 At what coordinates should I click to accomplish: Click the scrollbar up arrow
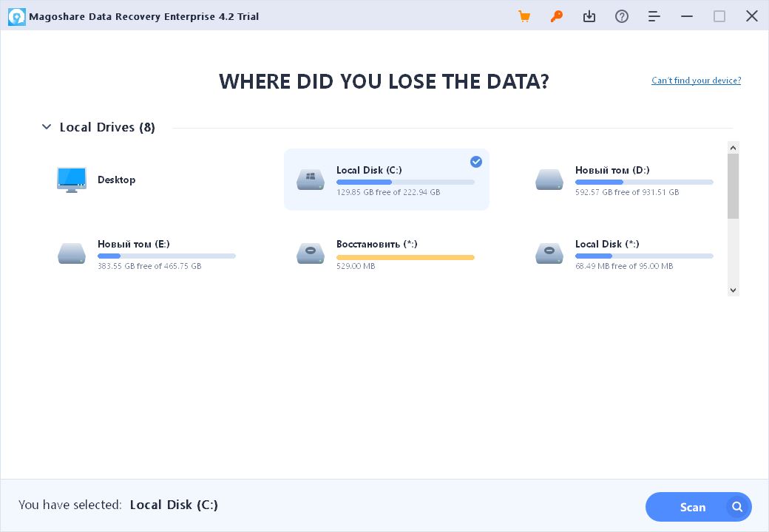[x=733, y=146]
